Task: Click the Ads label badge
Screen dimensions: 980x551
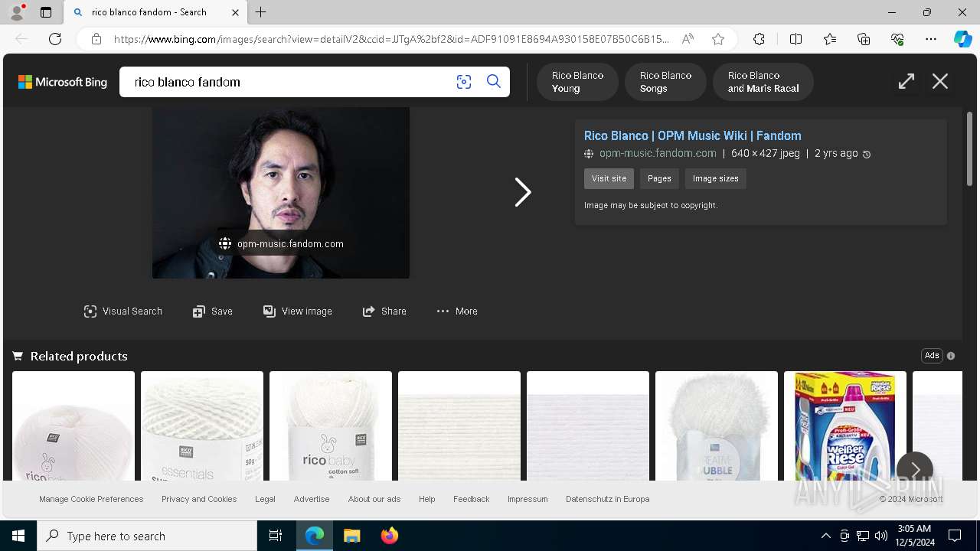Action: pos(932,356)
